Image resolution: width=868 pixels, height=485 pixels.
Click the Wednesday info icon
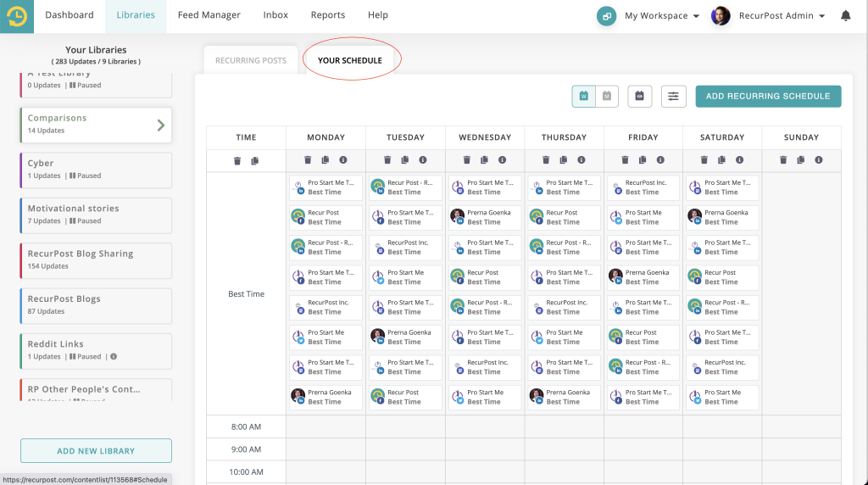tap(502, 160)
